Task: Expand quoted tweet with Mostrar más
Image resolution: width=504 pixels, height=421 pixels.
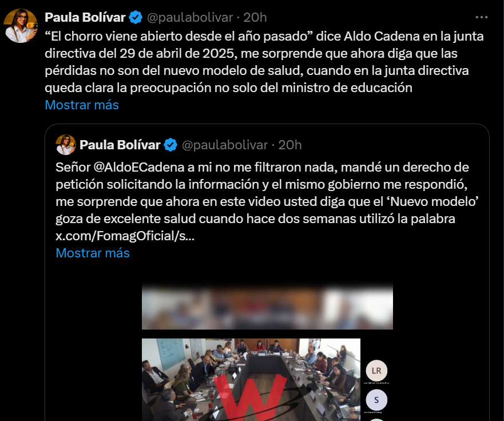Action: [93, 253]
